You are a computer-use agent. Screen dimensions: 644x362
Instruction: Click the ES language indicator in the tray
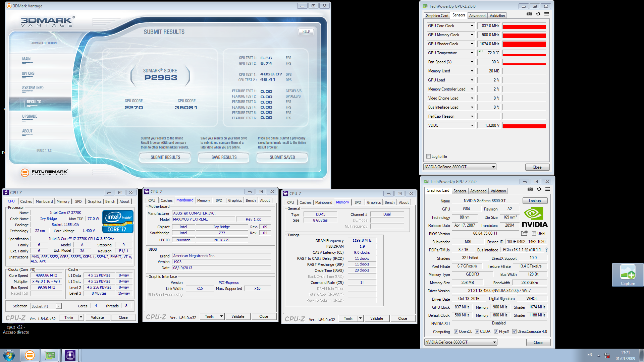tap(590, 355)
